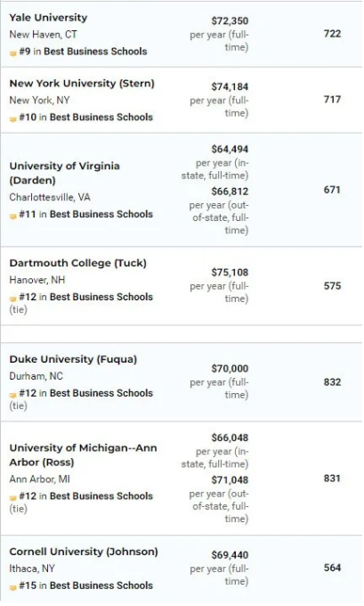Open University of Michigan--Ann Arbor (Ross) link
Image resolution: width=364 pixels, height=606 pixels.
point(83,454)
